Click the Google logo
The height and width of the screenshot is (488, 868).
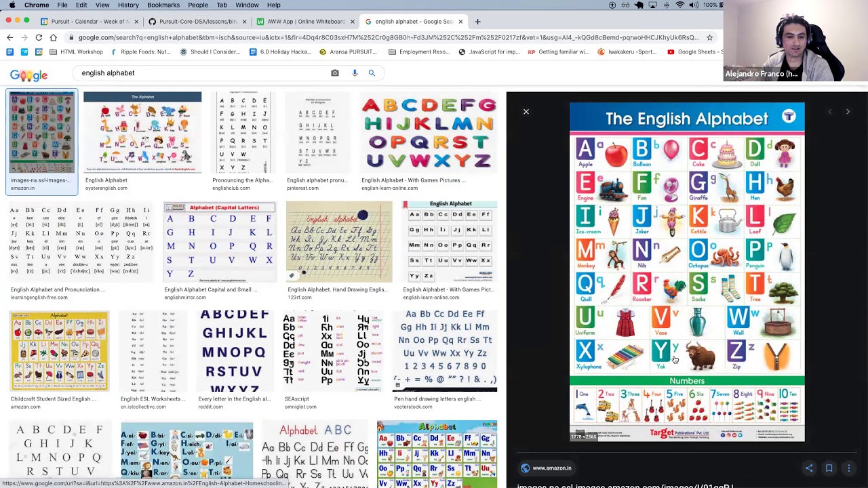point(28,75)
